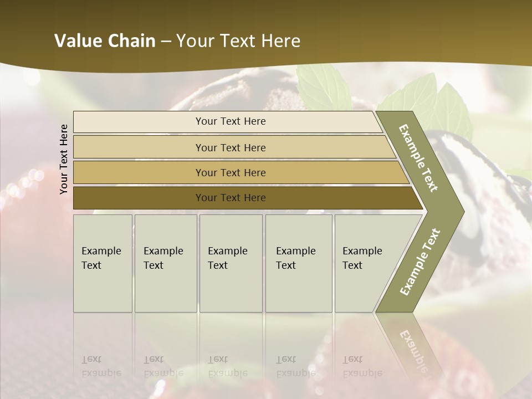Click the lightest cream top bar
The image size is (532, 399).
click(x=228, y=121)
